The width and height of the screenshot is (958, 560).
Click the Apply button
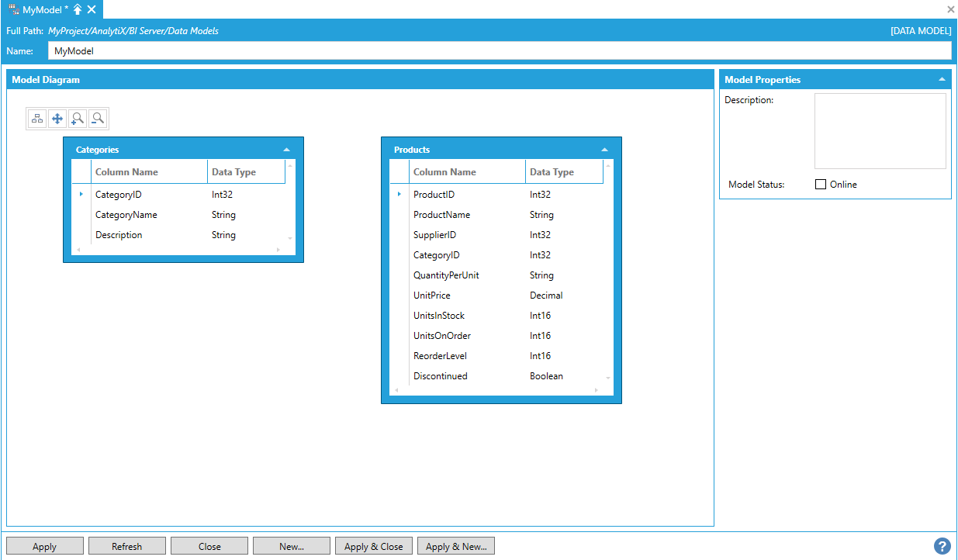(44, 546)
